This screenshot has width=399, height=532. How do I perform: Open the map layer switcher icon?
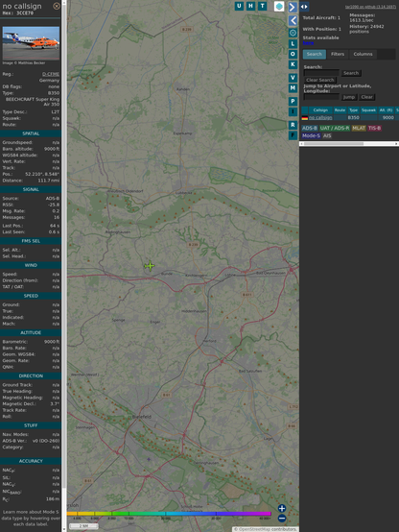point(279,6)
